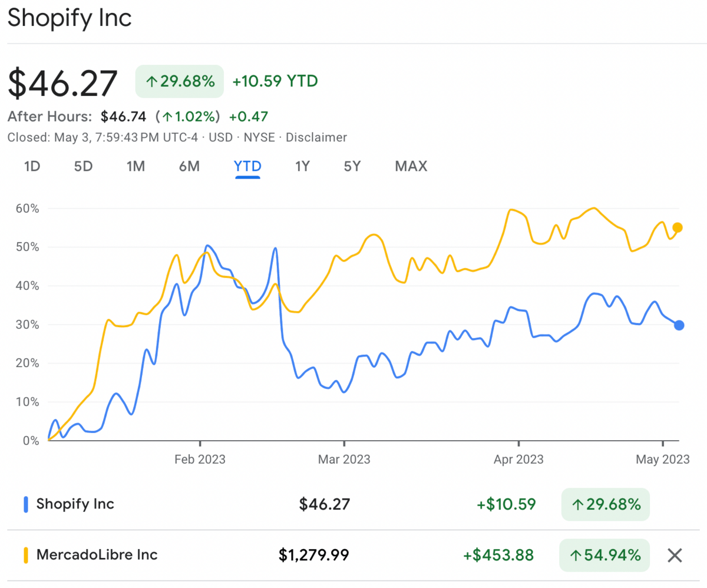This screenshot has height=588, width=707.
Task: Click the yellow endpoint dot on MercadoLibre line
Action: (678, 227)
